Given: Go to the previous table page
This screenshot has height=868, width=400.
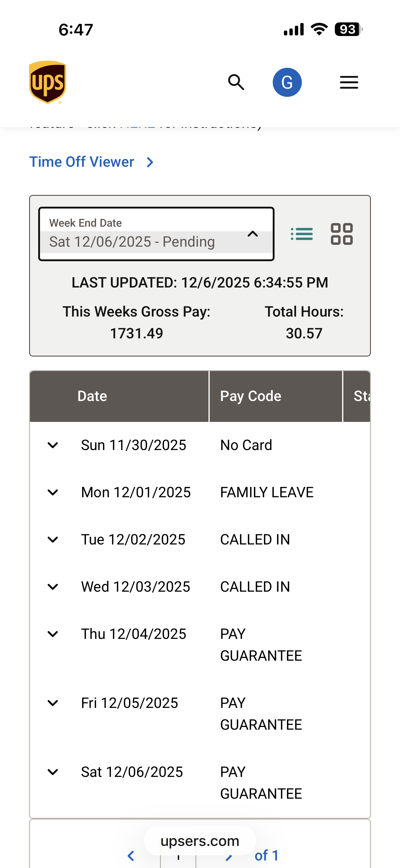Looking at the screenshot, I should pos(131,856).
